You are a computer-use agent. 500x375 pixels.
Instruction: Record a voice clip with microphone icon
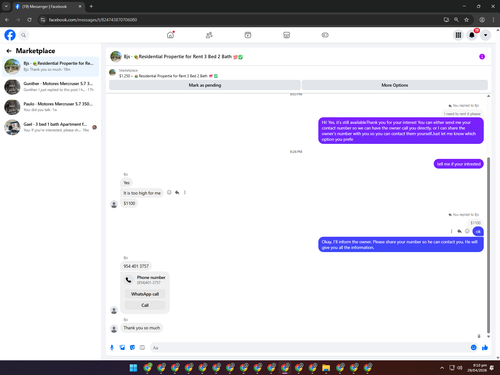112,348
